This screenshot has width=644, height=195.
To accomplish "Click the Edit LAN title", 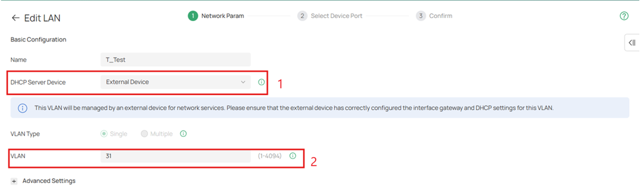I will pyautogui.click(x=42, y=18).
